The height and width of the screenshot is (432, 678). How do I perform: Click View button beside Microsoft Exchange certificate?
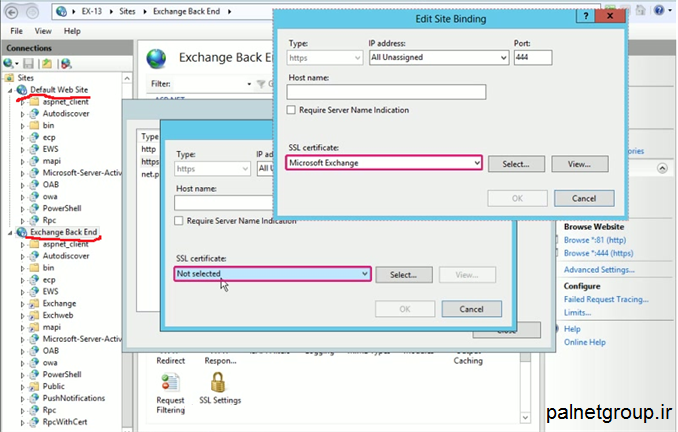pos(579,164)
